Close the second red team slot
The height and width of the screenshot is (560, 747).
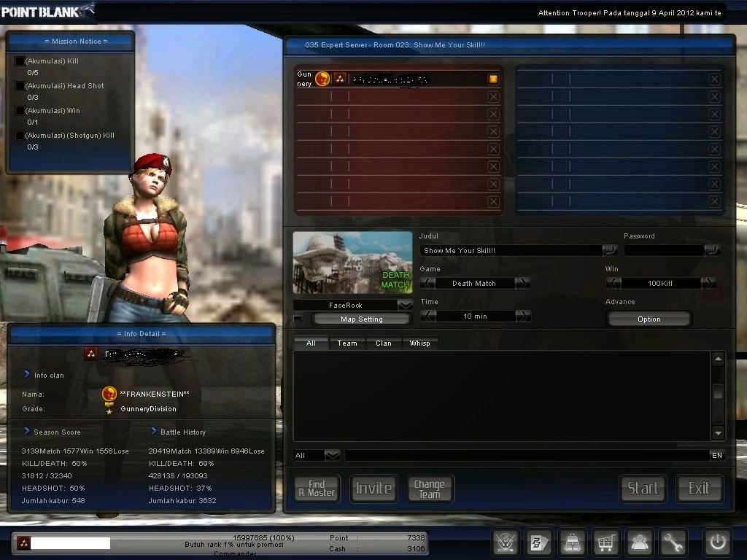pyautogui.click(x=493, y=97)
